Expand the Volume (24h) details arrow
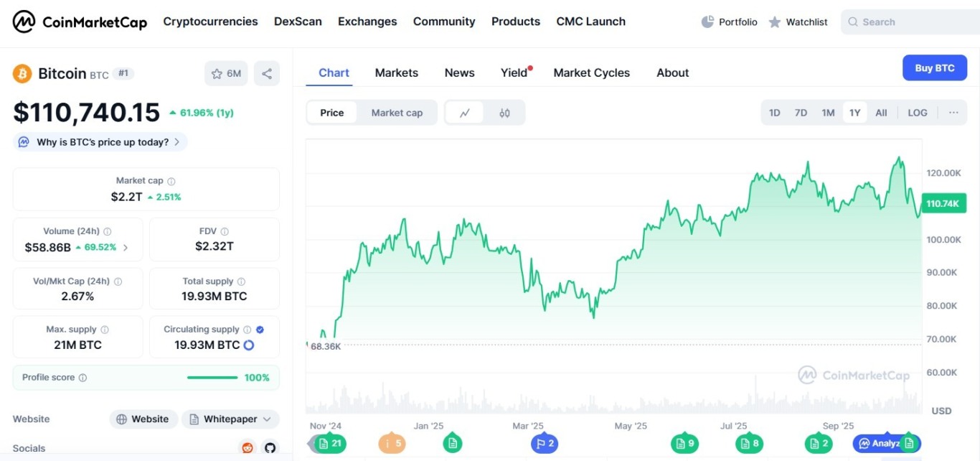 tap(126, 248)
